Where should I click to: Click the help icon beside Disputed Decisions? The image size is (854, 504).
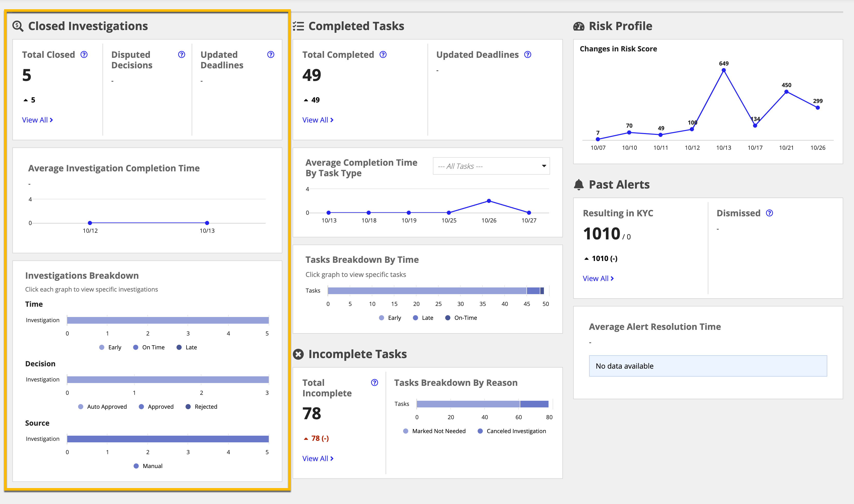[182, 55]
